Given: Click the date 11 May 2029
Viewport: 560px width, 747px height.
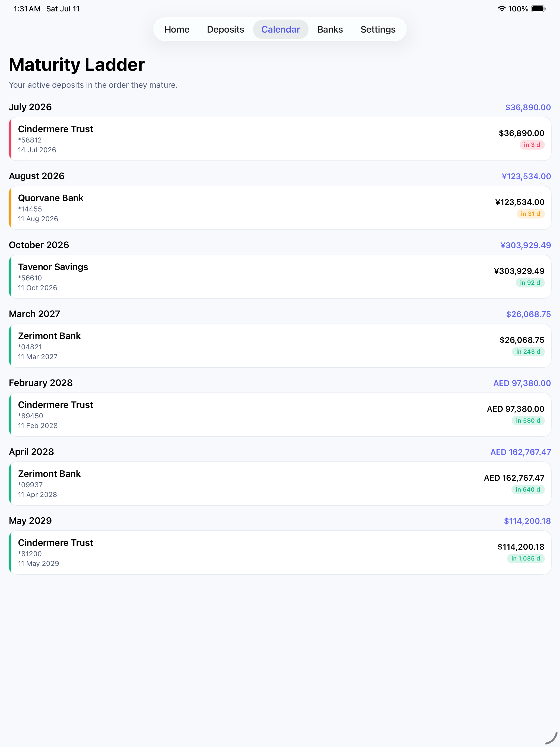Looking at the screenshot, I should 39,563.
